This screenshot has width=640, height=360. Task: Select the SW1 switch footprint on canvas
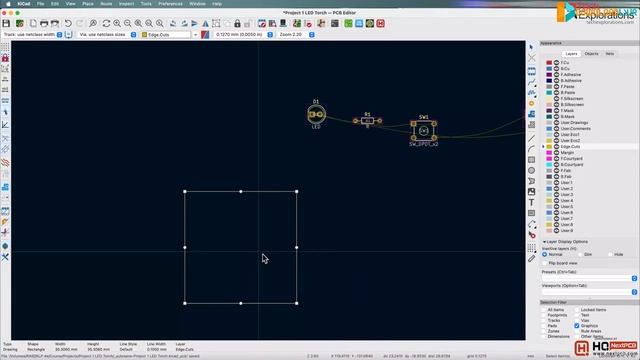click(x=424, y=131)
